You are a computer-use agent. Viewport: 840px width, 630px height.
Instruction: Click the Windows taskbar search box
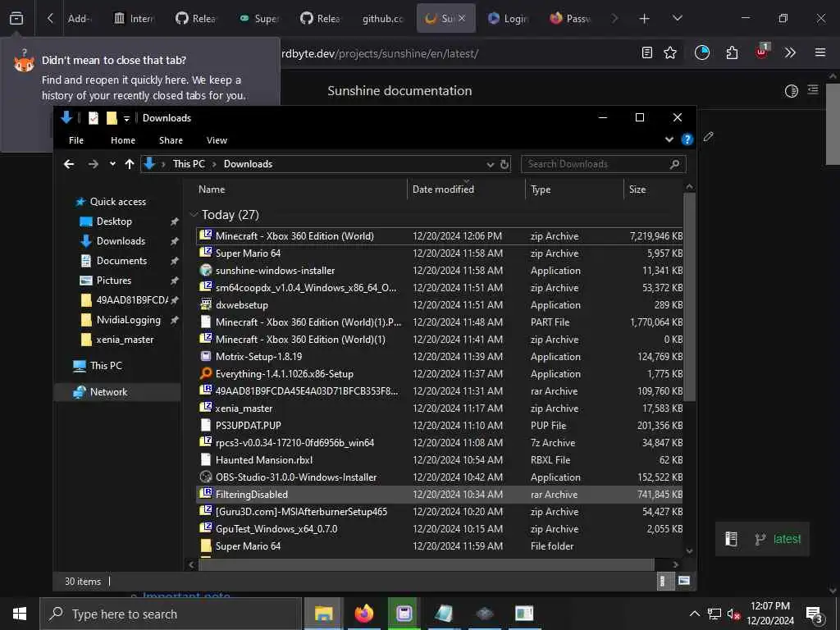tap(171, 614)
